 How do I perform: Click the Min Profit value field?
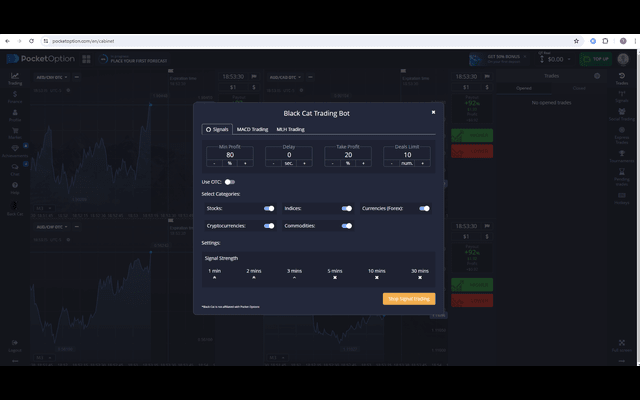coord(230,155)
